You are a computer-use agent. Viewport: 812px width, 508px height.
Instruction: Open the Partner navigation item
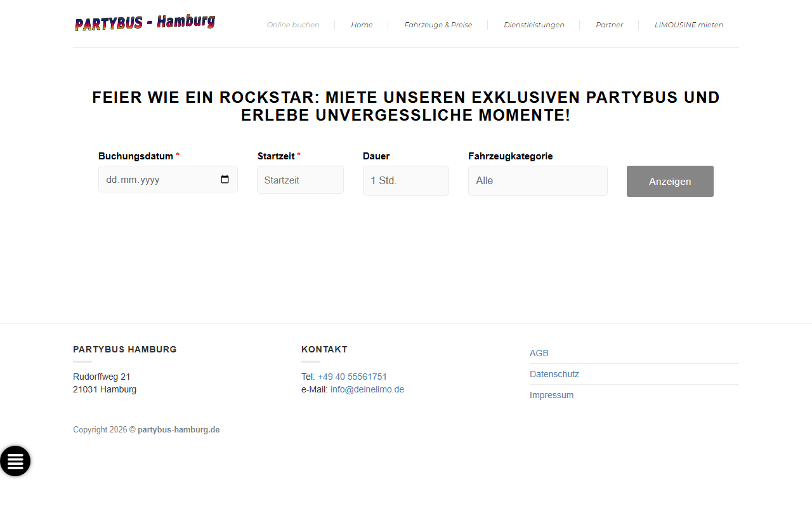click(x=610, y=25)
